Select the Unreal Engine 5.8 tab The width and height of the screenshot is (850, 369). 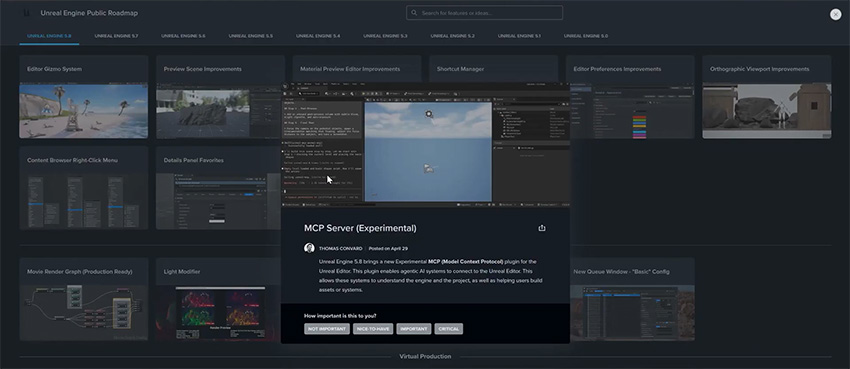49,36
